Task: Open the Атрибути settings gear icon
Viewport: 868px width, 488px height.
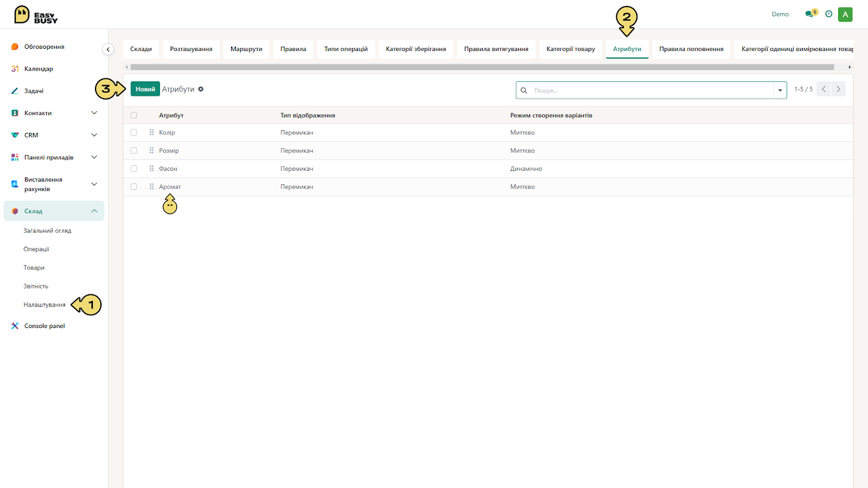Action: click(201, 89)
